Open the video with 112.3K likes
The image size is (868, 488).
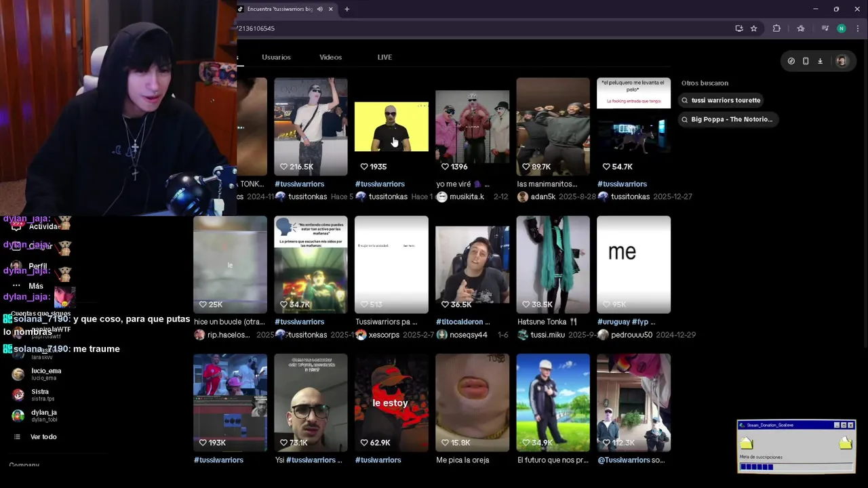pyautogui.click(x=633, y=403)
